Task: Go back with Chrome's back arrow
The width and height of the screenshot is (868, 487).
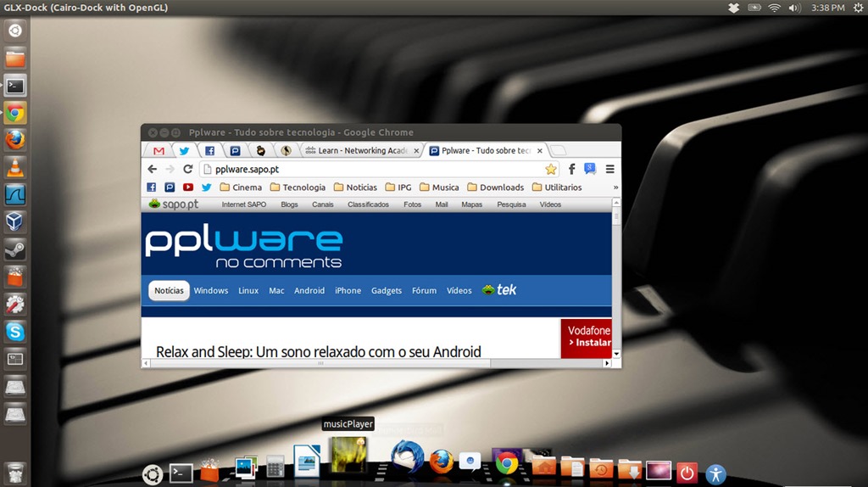Action: (153, 169)
